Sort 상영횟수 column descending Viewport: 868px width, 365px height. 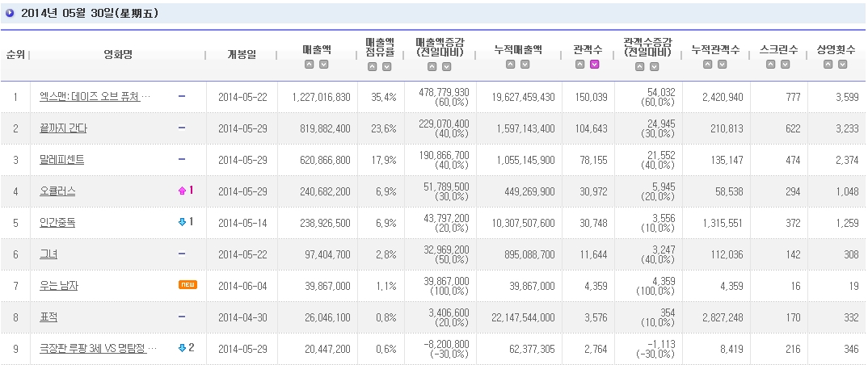pyautogui.click(x=841, y=65)
